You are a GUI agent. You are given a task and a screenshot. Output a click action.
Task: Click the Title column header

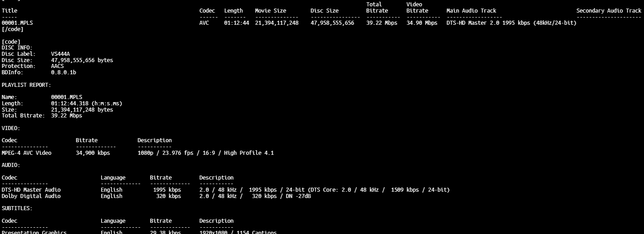pyautogui.click(x=9, y=10)
